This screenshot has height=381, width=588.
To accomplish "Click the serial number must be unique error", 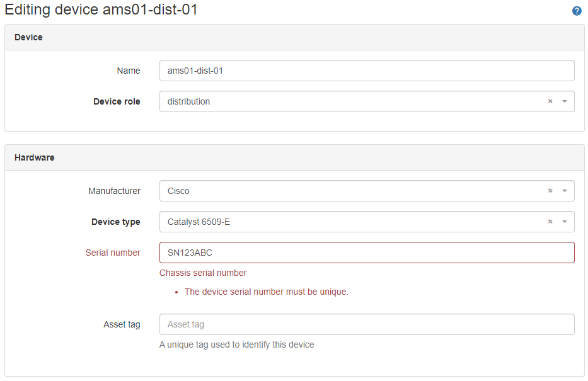I will [x=266, y=292].
